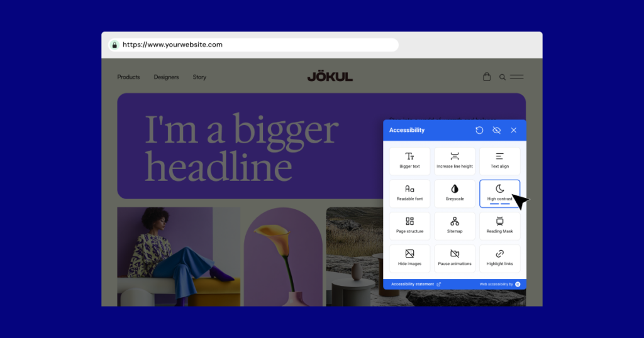
Task: Click the browser URL address bar
Action: pos(253,45)
